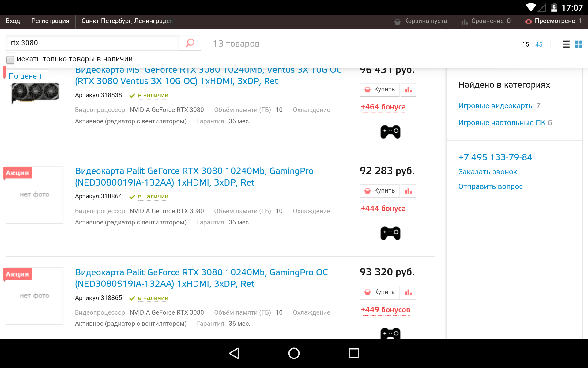
Task: Open the Вход login menu item
Action: tap(13, 21)
